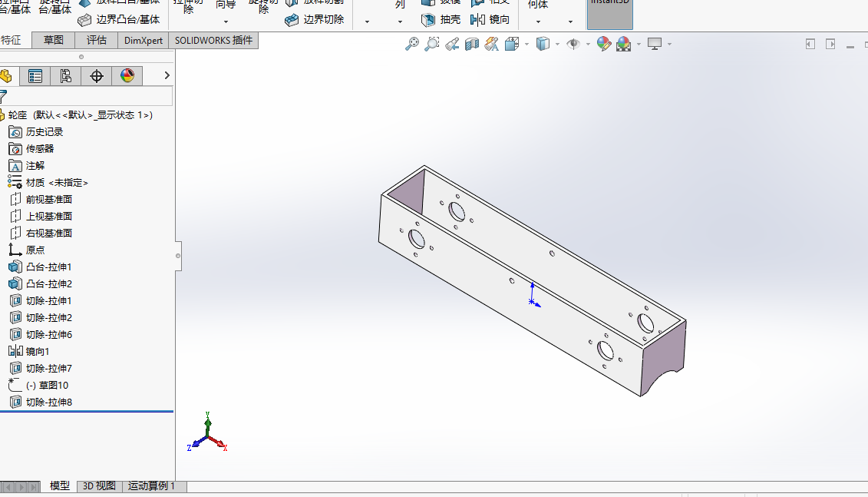Open the PropertyManager tab icon
Viewport: 868px width, 497px height.
[35, 75]
